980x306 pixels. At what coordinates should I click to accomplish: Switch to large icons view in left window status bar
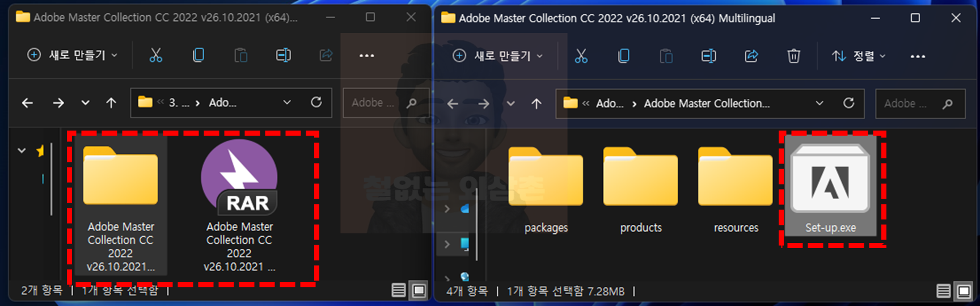pos(419,291)
